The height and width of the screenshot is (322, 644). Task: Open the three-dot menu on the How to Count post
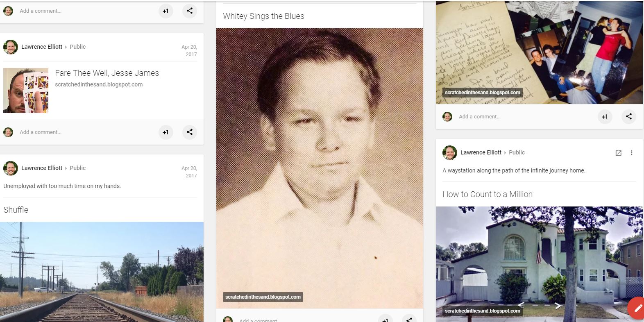631,153
